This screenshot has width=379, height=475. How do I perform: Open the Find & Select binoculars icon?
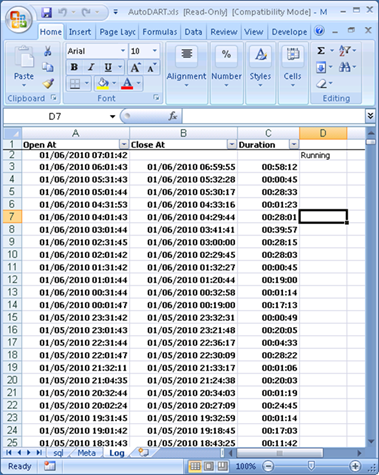345,67
